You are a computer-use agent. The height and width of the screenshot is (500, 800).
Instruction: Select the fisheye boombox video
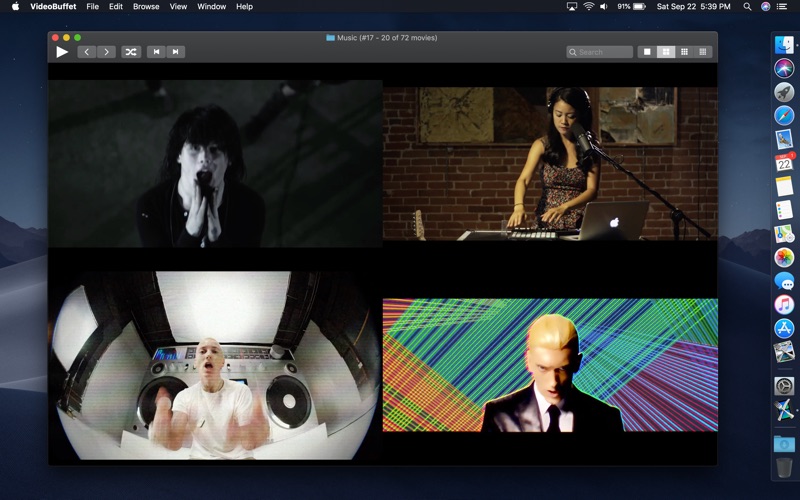point(215,365)
